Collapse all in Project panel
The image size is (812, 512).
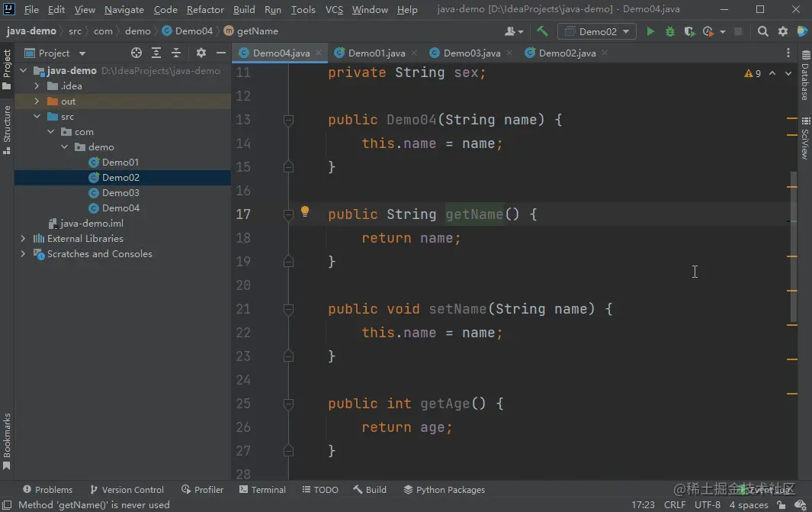[176, 53]
